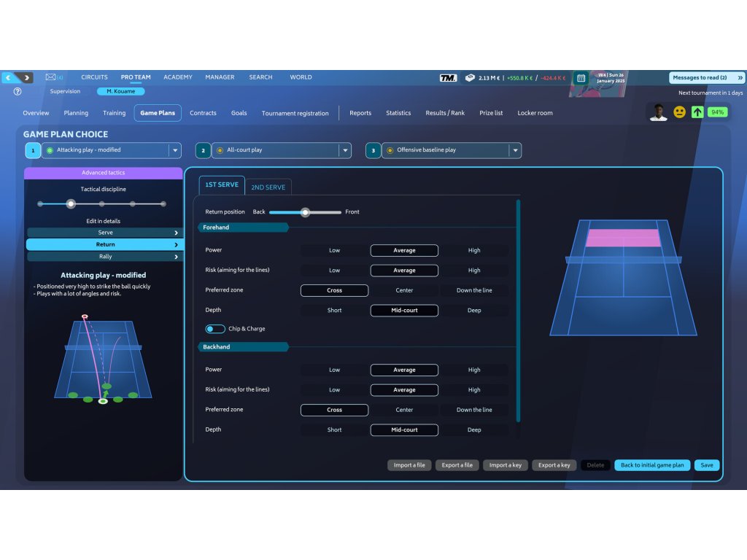Image resolution: width=747 pixels, height=560 pixels.
Task: Select game plan slot number 1
Action: pos(33,150)
